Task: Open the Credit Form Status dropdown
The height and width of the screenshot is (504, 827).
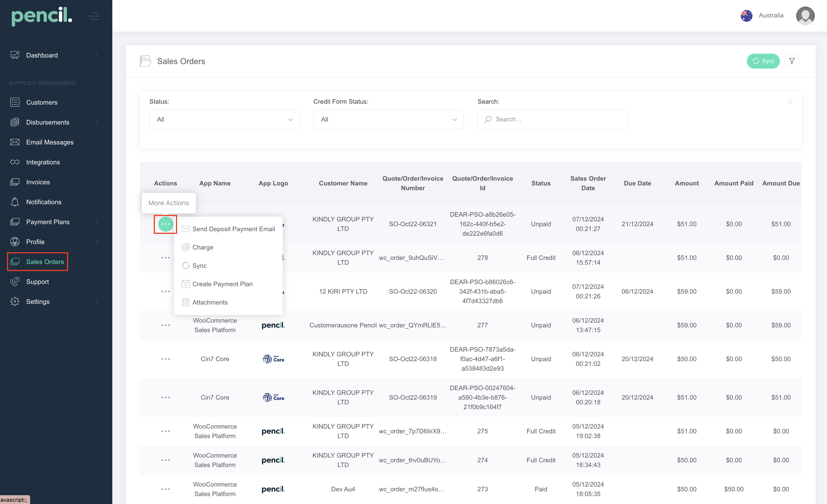Action: pyautogui.click(x=388, y=120)
